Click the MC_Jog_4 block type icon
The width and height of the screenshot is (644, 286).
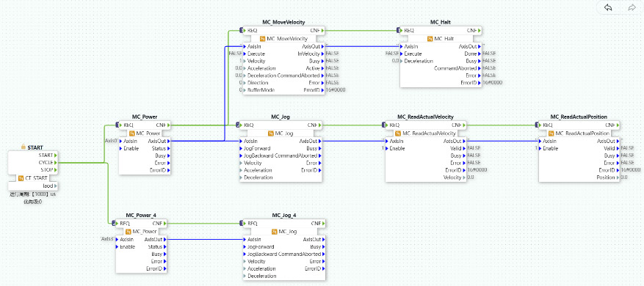tap(274, 232)
